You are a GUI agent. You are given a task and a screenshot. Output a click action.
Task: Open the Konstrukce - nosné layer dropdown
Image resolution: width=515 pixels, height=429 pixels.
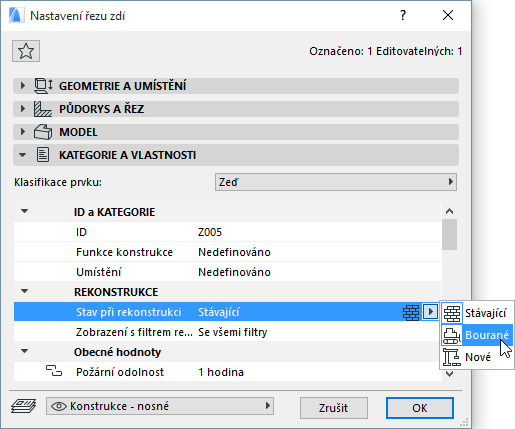point(160,406)
